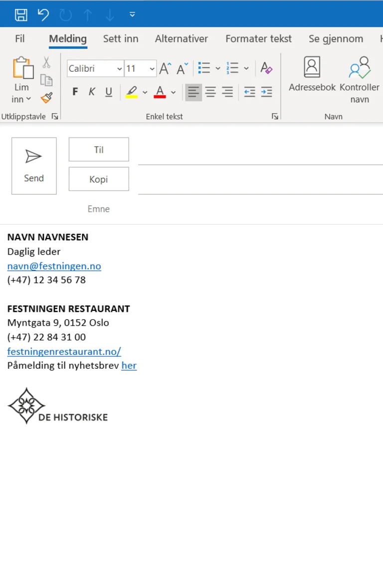This screenshot has width=383, height=588.
Task: Click the Clear formatting icon
Action: (x=266, y=68)
